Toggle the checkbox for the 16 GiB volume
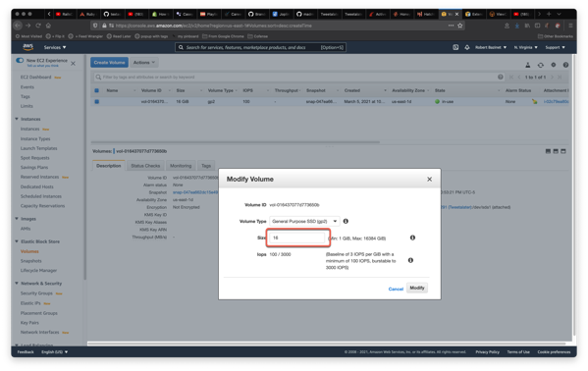Screen dimensions: 588x371 tap(97, 102)
